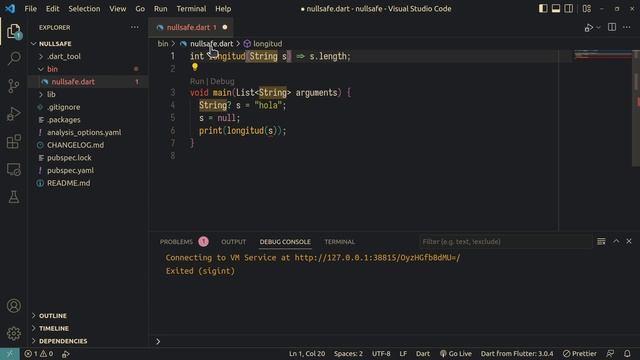Image resolution: width=640 pixels, height=360 pixels.
Task: Toggle primary side bar visibility
Action: click(x=543, y=9)
